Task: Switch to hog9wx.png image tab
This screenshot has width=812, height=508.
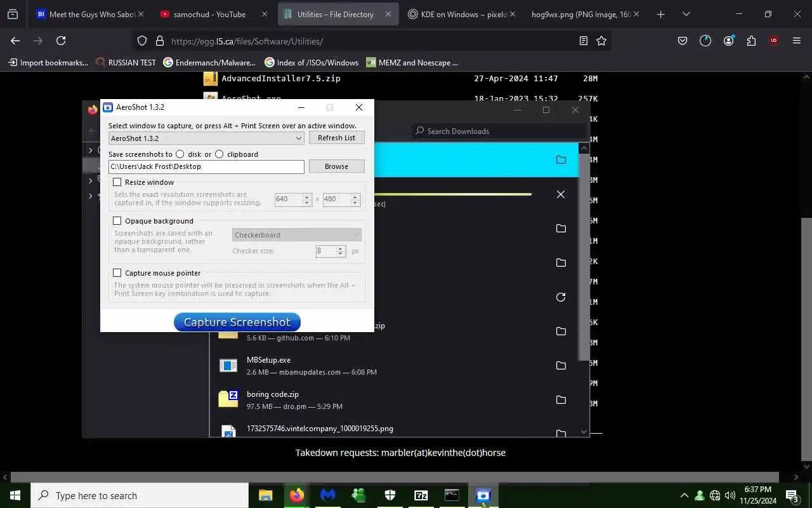Action: click(584, 14)
